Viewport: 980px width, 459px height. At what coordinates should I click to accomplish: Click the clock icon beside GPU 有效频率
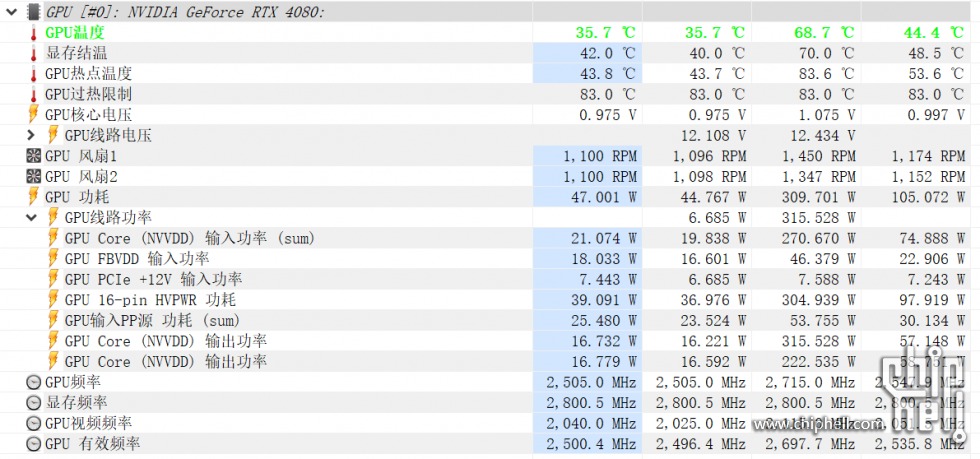(x=34, y=444)
